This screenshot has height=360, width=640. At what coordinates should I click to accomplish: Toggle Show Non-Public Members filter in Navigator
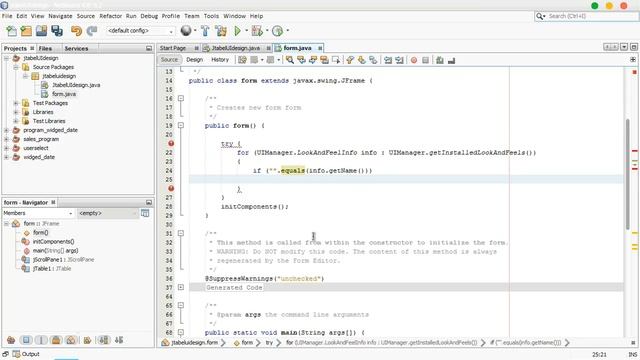click(56, 340)
